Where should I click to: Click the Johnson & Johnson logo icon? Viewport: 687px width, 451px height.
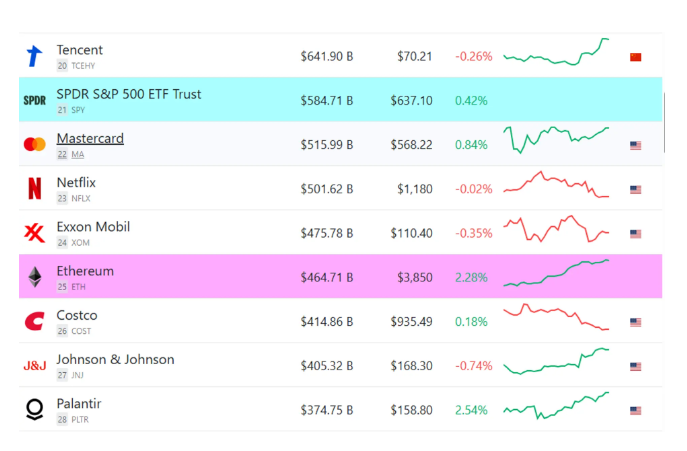35,366
